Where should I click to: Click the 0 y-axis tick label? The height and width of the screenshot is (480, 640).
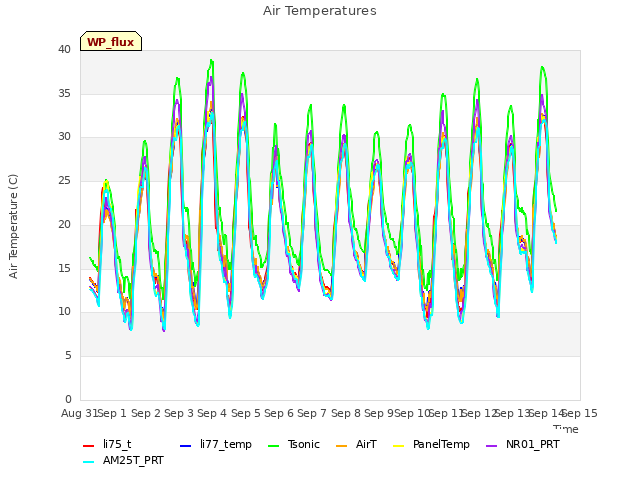(68, 399)
